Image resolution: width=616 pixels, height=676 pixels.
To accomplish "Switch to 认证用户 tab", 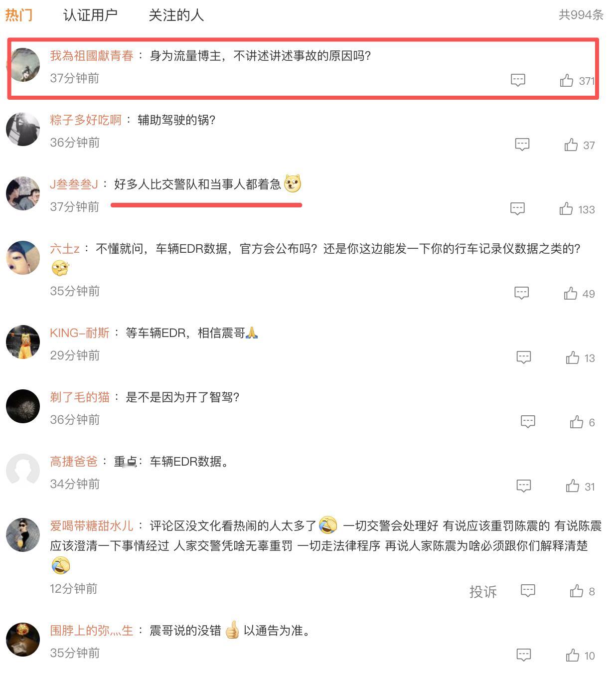I will click(90, 15).
